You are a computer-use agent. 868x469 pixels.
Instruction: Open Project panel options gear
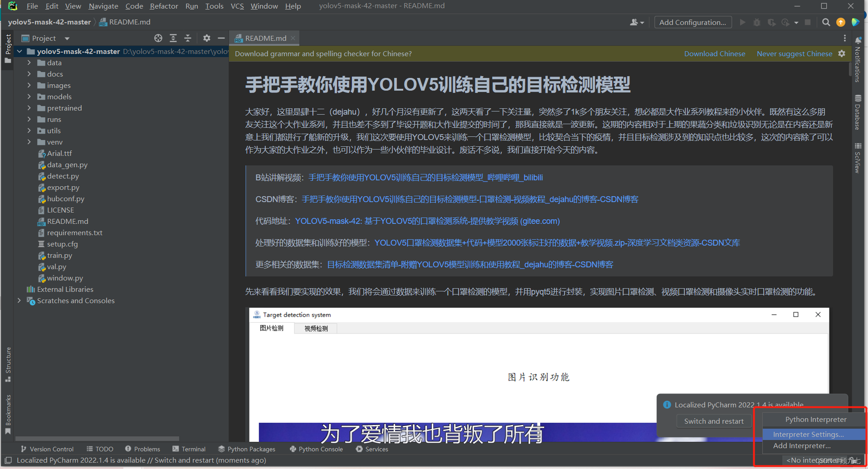coord(207,38)
